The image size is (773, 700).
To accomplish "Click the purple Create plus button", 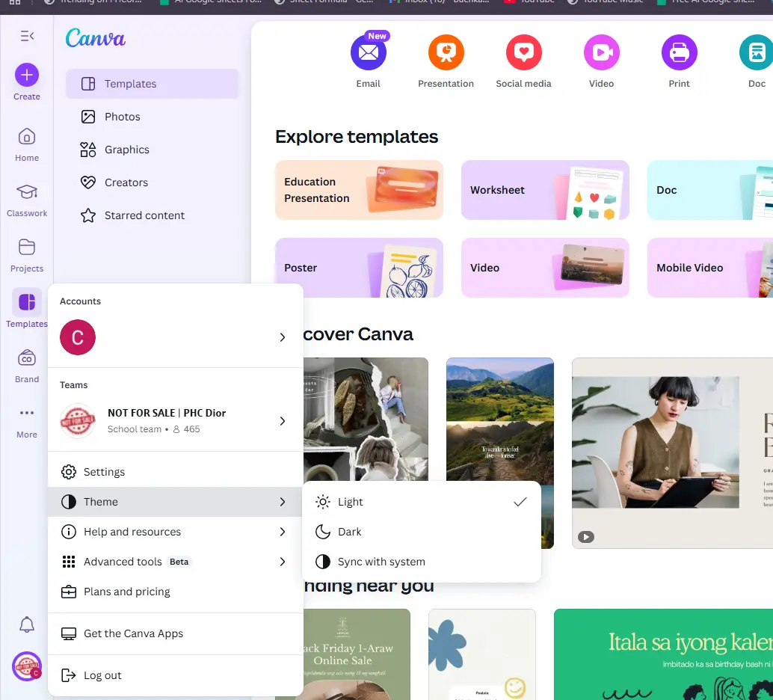I will pyautogui.click(x=27, y=75).
